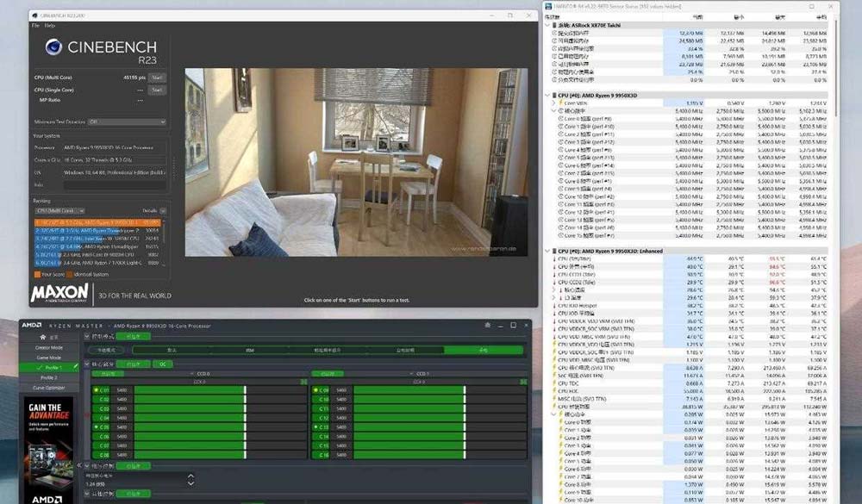Click the OC button in the core section
Image resolution: width=862 pixels, height=504 pixels.
[x=163, y=364]
